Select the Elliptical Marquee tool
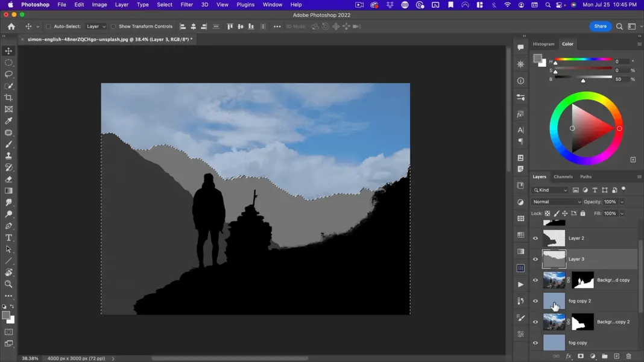The image size is (644, 362). (x=8, y=63)
